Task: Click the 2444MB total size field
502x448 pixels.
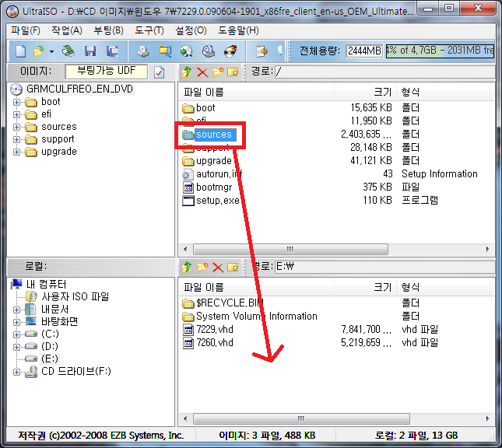Action: pyautogui.click(x=364, y=51)
